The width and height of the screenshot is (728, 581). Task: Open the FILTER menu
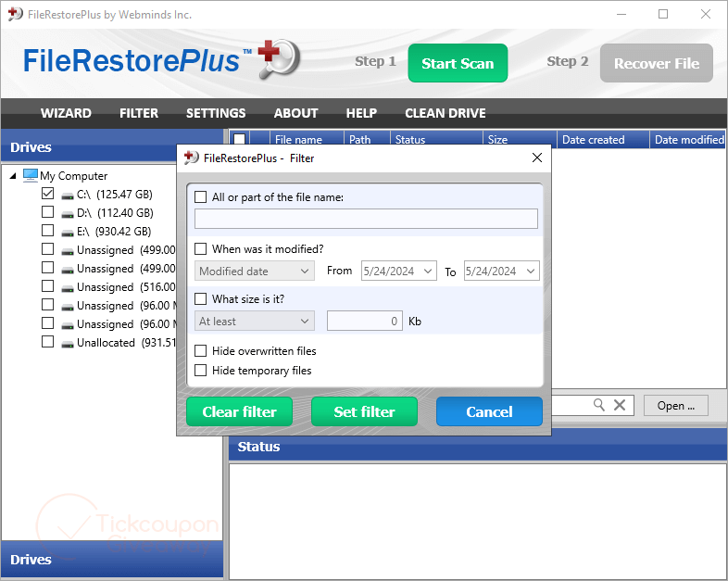139,113
